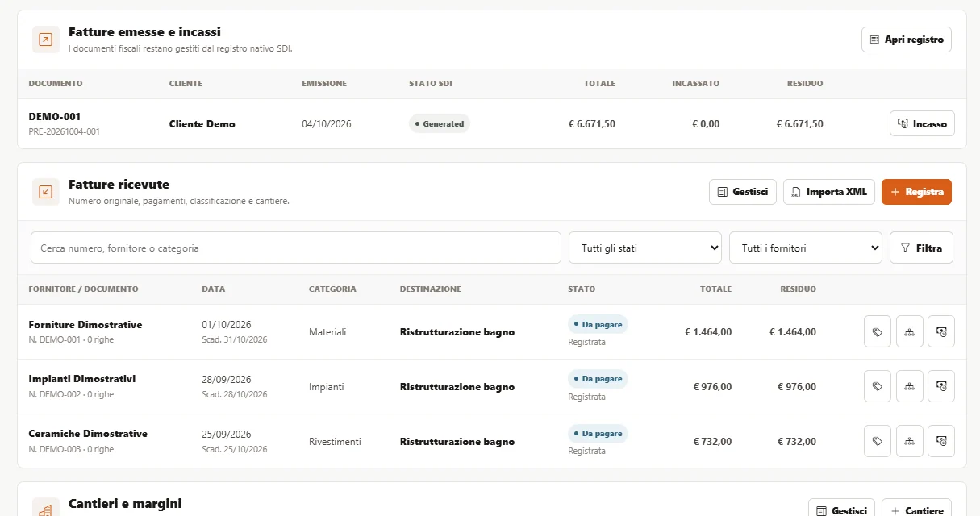980x516 pixels.
Task: Click the hierarchy icon on Ceramiche Dimostrative row
Action: pos(910,441)
